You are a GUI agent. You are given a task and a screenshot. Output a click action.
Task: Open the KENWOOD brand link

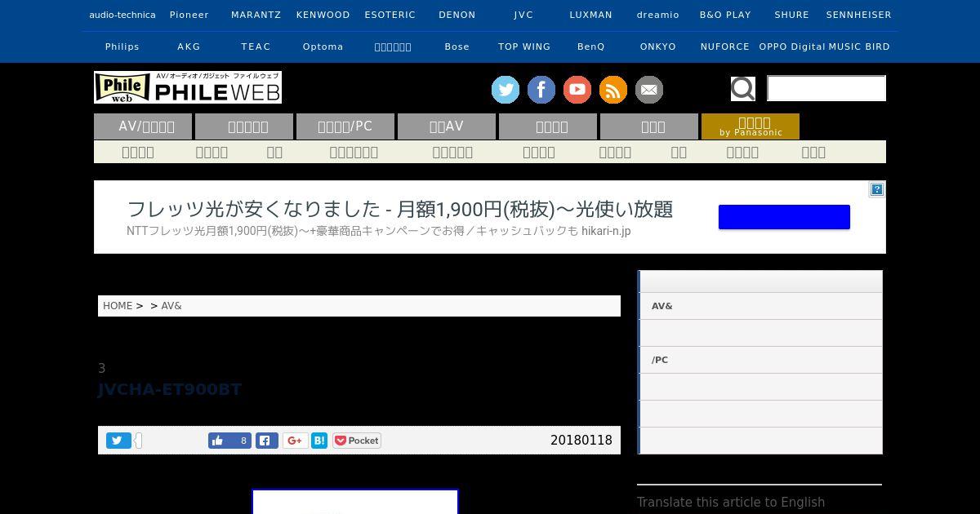[323, 15]
